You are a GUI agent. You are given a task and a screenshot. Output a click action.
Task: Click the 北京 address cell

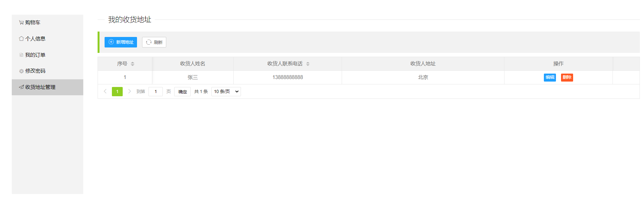423,77
